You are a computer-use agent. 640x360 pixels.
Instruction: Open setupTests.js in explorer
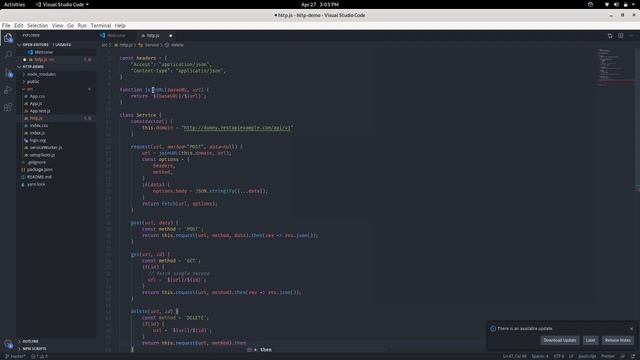click(42, 155)
